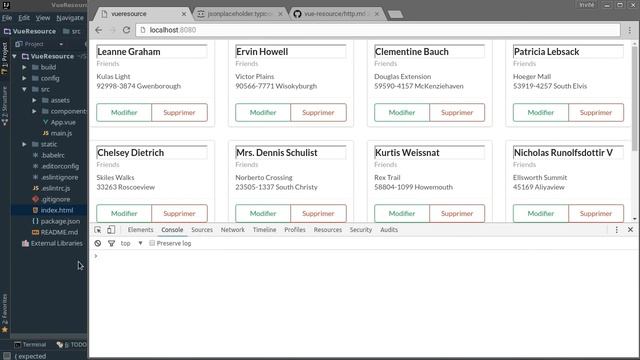
Task: Click the localhost:8080 address bar
Action: tap(378, 30)
